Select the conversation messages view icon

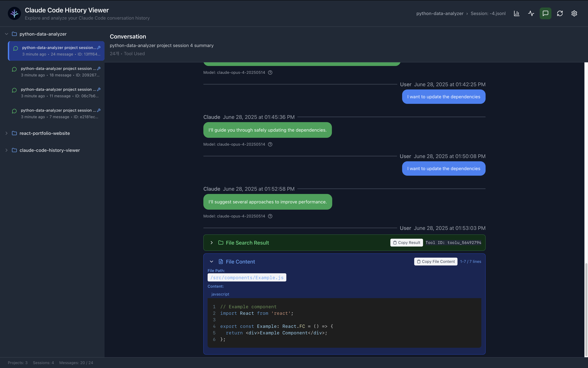pyautogui.click(x=545, y=13)
